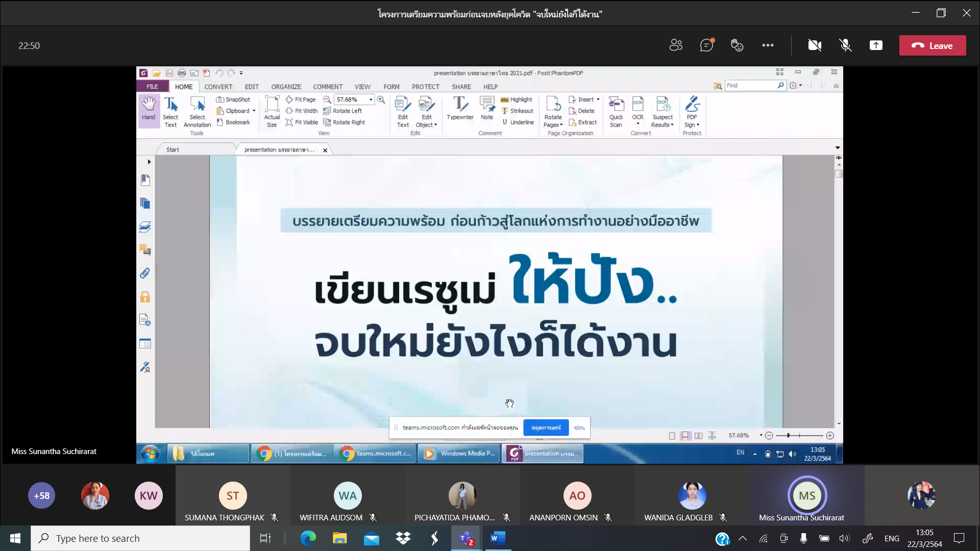Expand the left navigation panel arrow
The image size is (980, 551).
149,162
